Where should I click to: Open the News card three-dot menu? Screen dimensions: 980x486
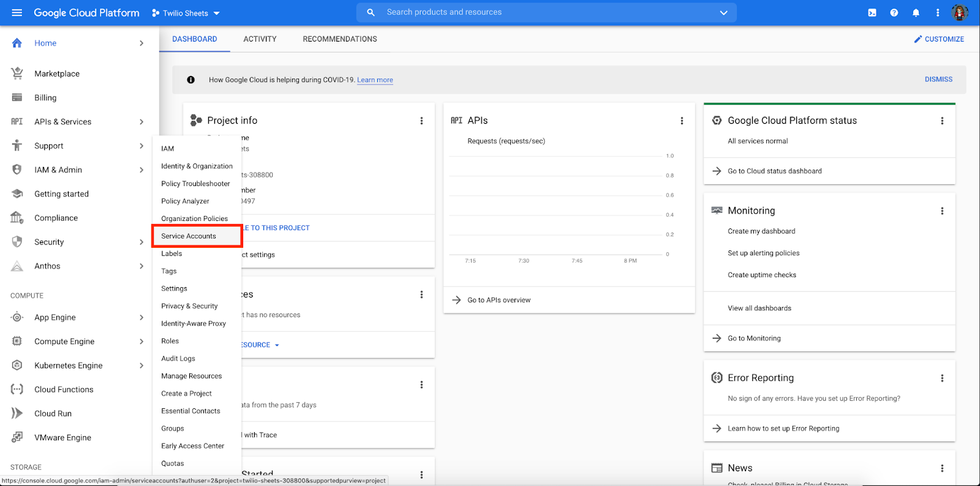pos(942,468)
